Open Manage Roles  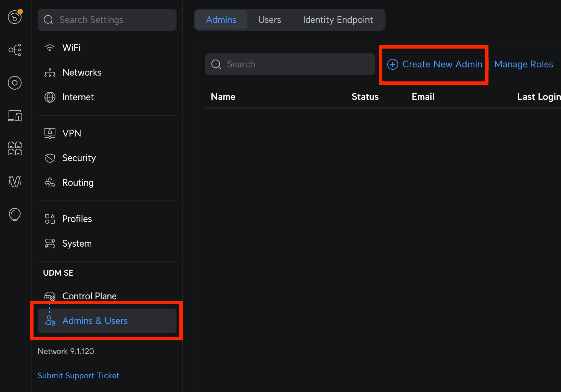click(523, 64)
